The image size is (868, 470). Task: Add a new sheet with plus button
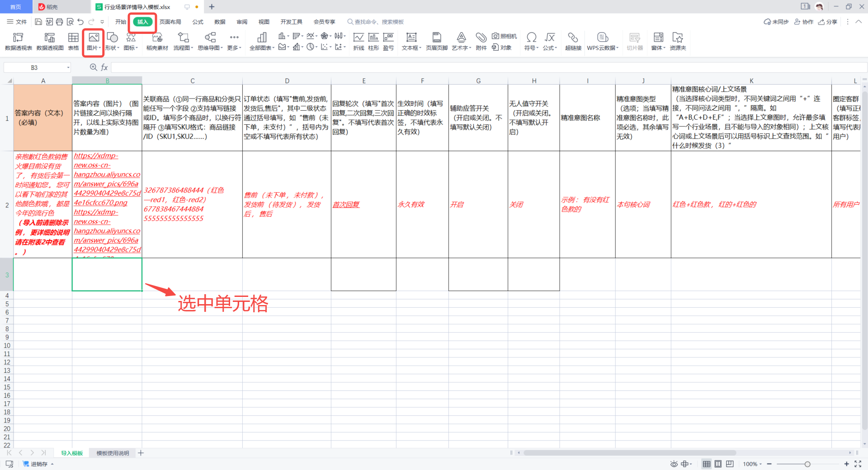pos(141,453)
